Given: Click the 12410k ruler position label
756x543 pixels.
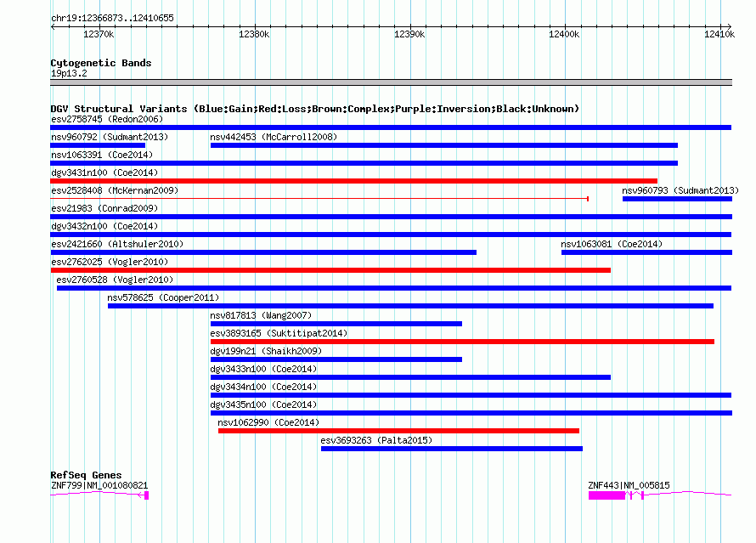Looking at the screenshot, I should 719,34.
